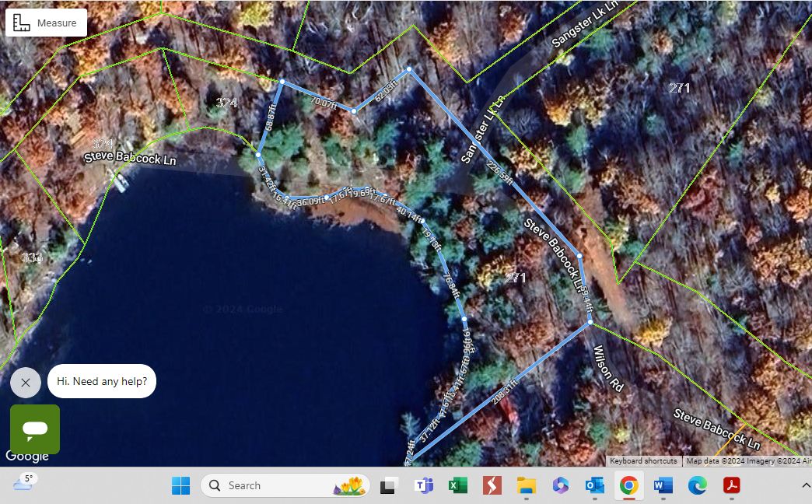
Task: Open Microsoft Edge from the taskbar
Action: (698, 485)
